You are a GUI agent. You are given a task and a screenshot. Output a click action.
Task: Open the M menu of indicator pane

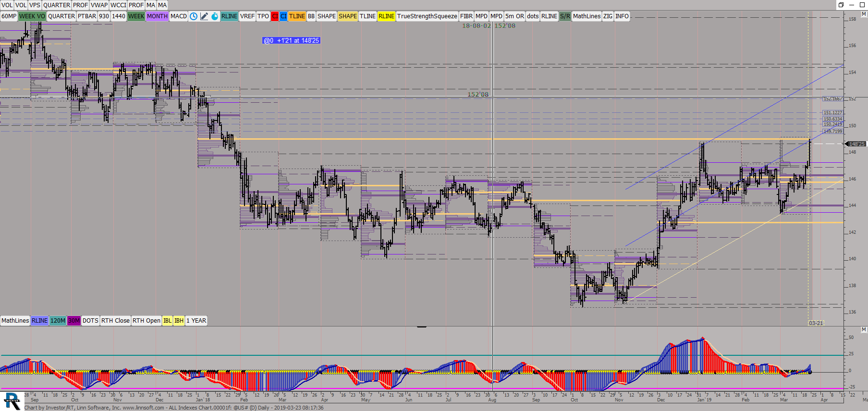(864, 329)
